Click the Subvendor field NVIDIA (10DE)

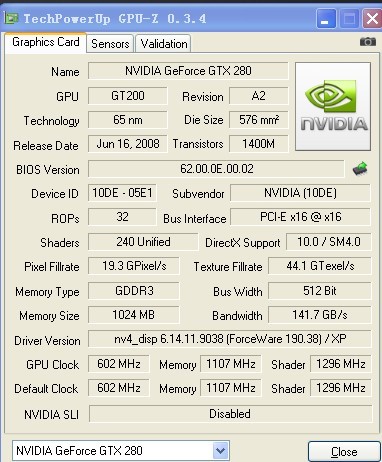(x=300, y=193)
